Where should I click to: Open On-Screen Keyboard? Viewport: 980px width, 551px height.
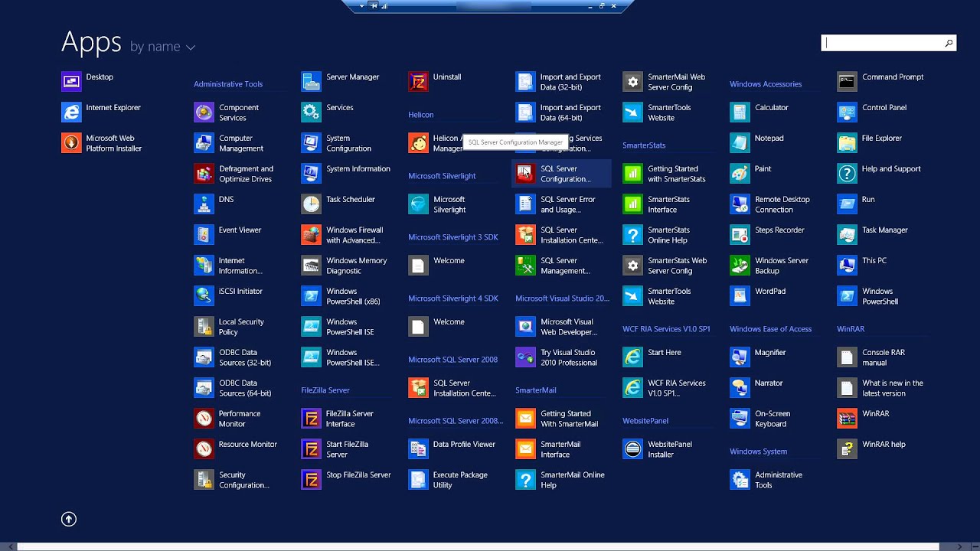(x=761, y=419)
